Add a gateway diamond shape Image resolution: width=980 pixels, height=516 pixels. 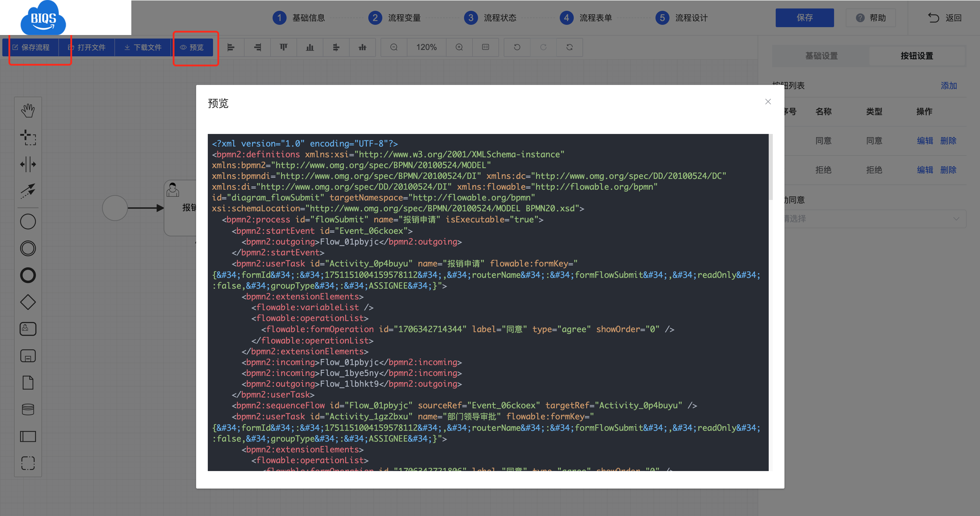click(x=28, y=302)
